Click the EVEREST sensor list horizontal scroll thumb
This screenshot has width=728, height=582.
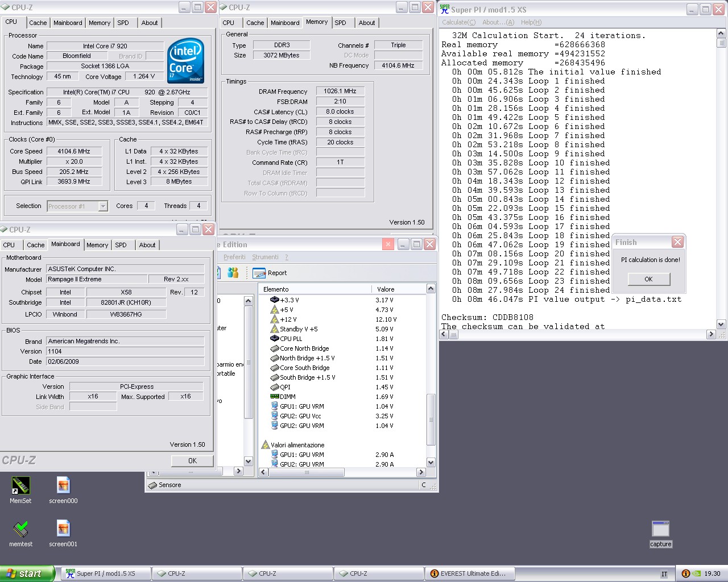306,472
